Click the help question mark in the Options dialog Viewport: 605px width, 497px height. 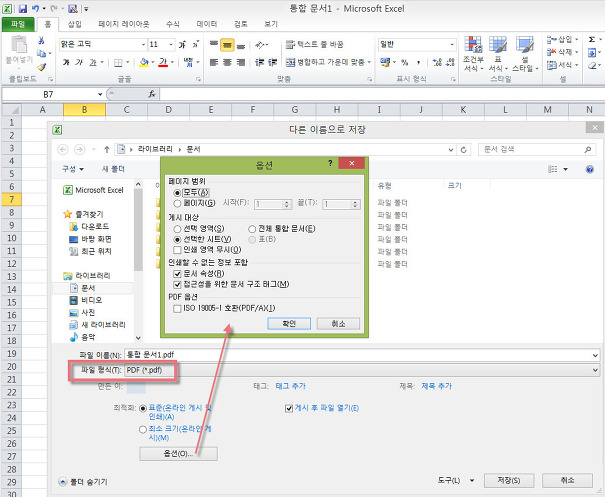(330, 161)
